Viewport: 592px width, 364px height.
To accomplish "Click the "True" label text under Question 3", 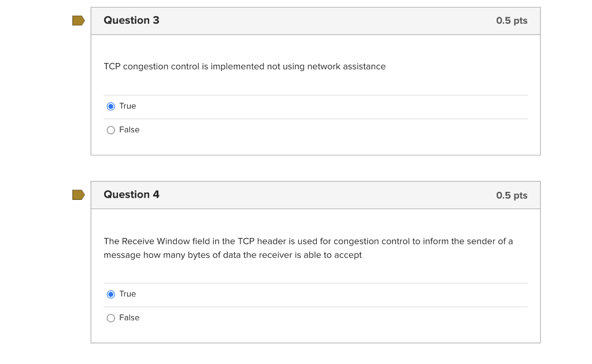I will pyautogui.click(x=128, y=106).
